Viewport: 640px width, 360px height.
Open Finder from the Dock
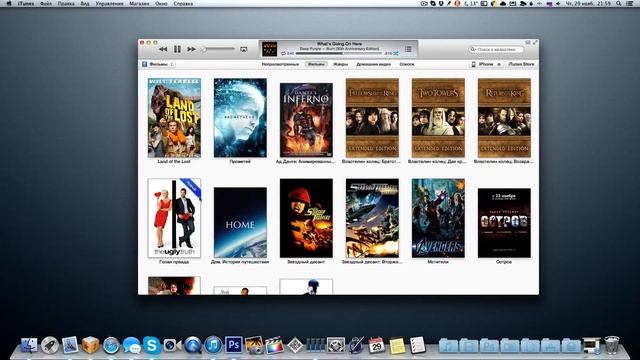pyautogui.click(x=29, y=345)
